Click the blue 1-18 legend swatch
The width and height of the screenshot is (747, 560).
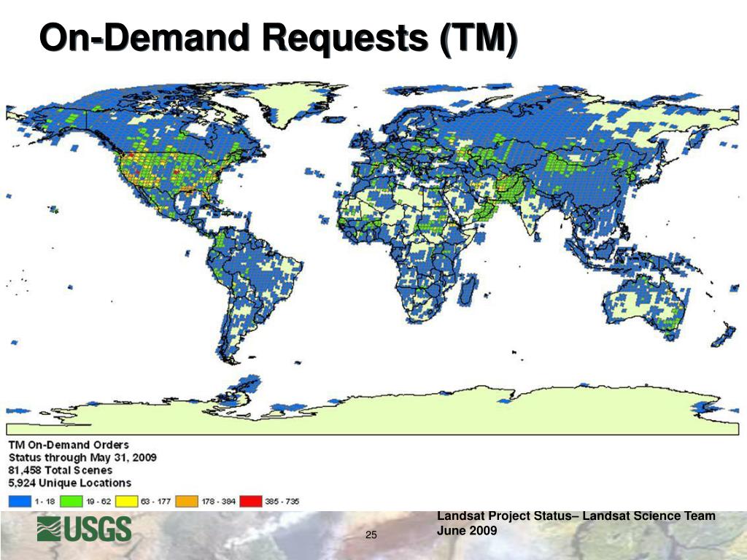pos(20,502)
